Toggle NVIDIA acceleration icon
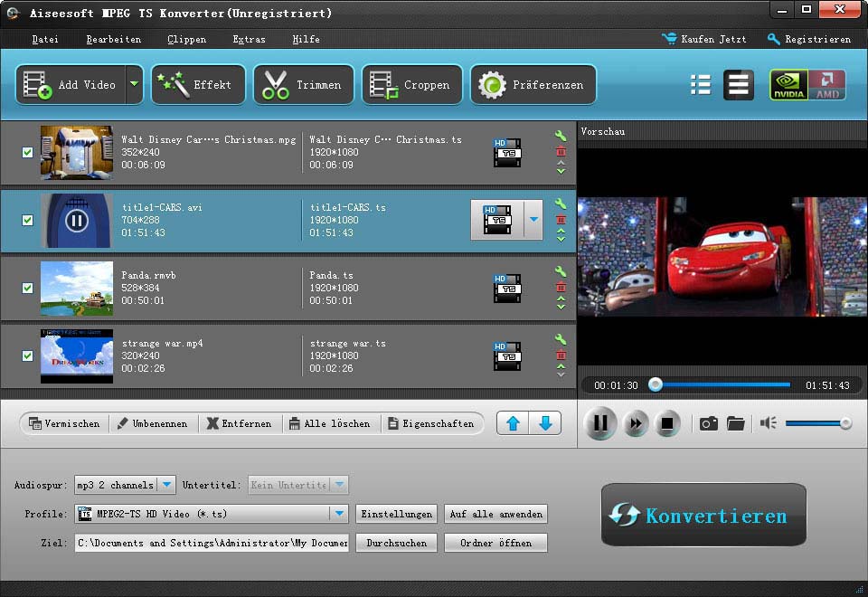The height and width of the screenshot is (597, 868). pos(788,85)
